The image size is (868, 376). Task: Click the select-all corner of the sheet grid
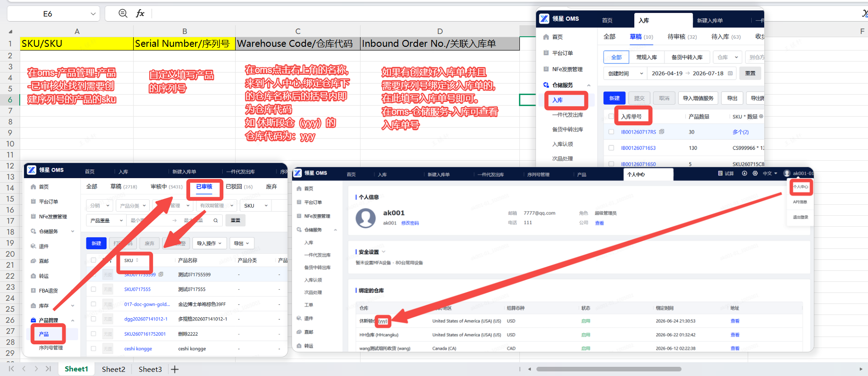tap(10, 32)
